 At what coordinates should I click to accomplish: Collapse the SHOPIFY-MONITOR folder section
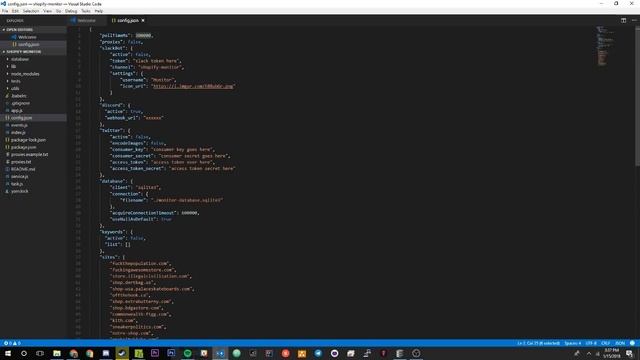coord(33,52)
